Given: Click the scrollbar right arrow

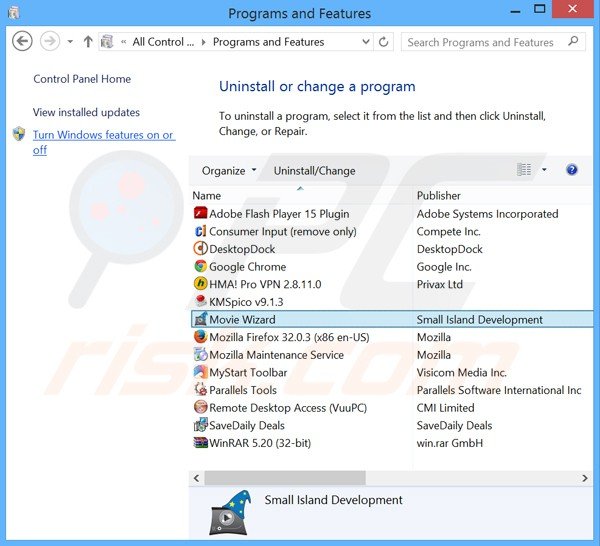Looking at the screenshot, I should [585, 478].
